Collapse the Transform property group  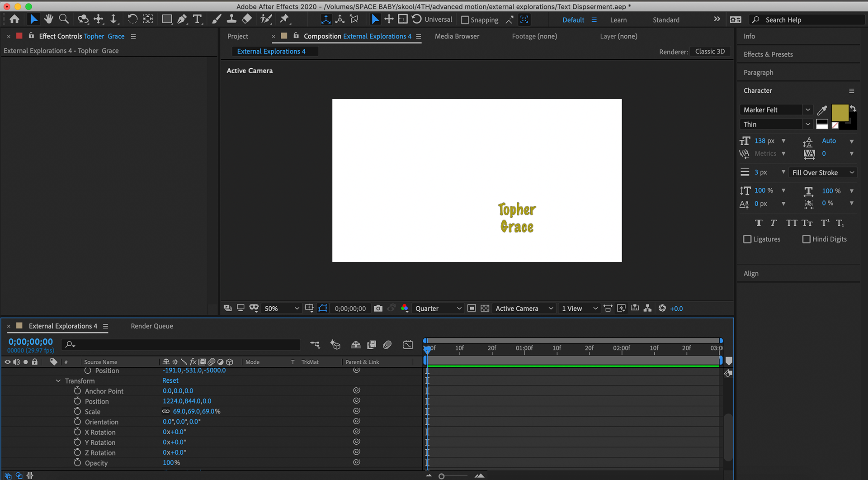point(58,381)
